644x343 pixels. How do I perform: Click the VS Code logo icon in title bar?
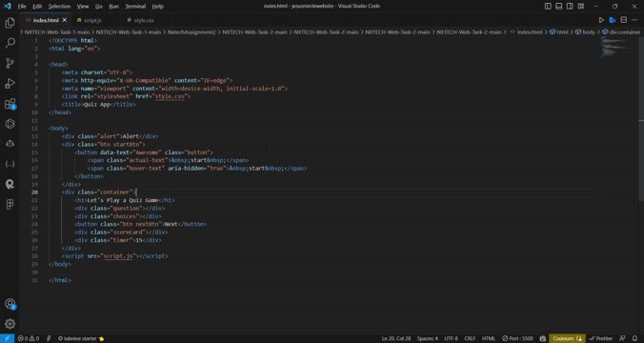tap(7, 6)
